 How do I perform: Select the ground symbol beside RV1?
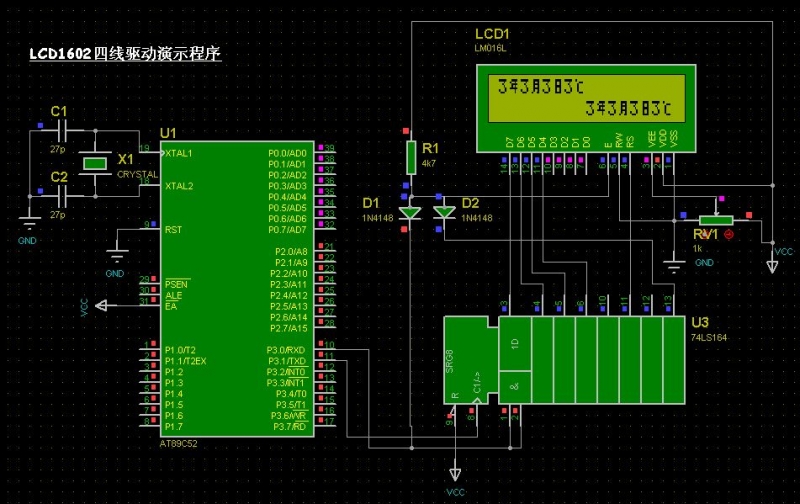[x=675, y=262]
